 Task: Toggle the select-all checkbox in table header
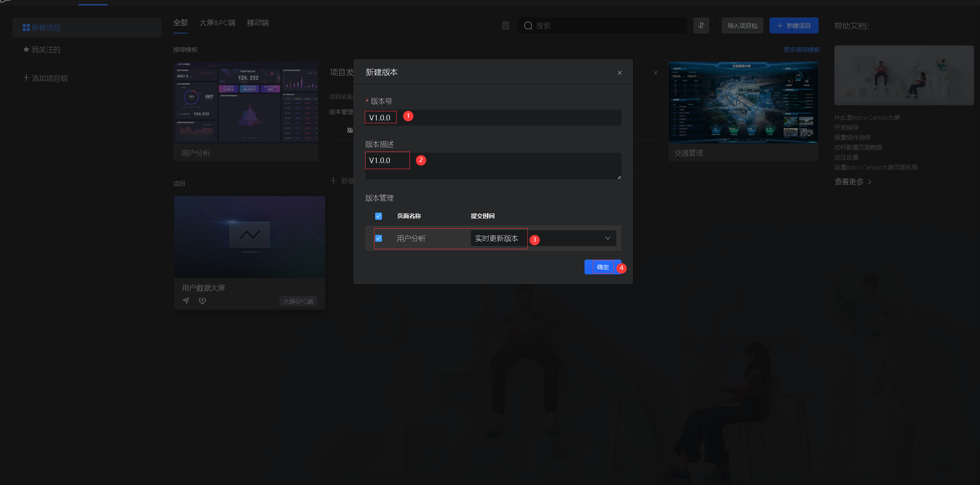coord(378,216)
